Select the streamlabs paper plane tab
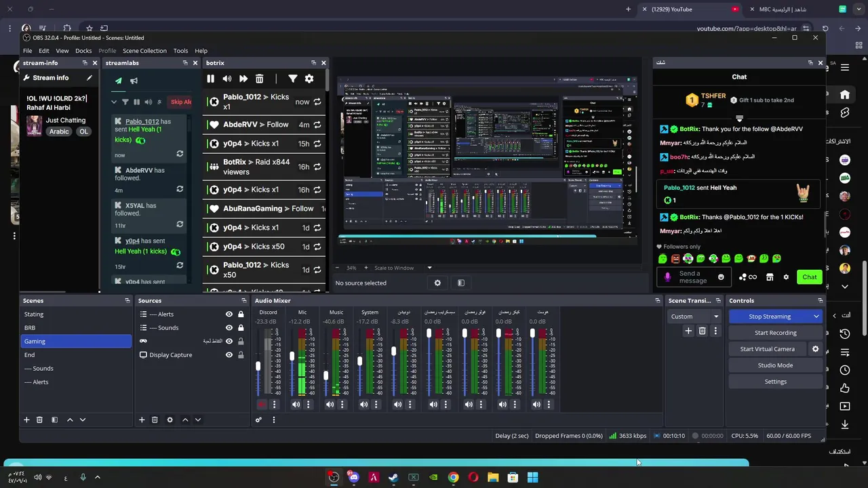Image resolution: width=868 pixels, height=488 pixels. click(118, 81)
